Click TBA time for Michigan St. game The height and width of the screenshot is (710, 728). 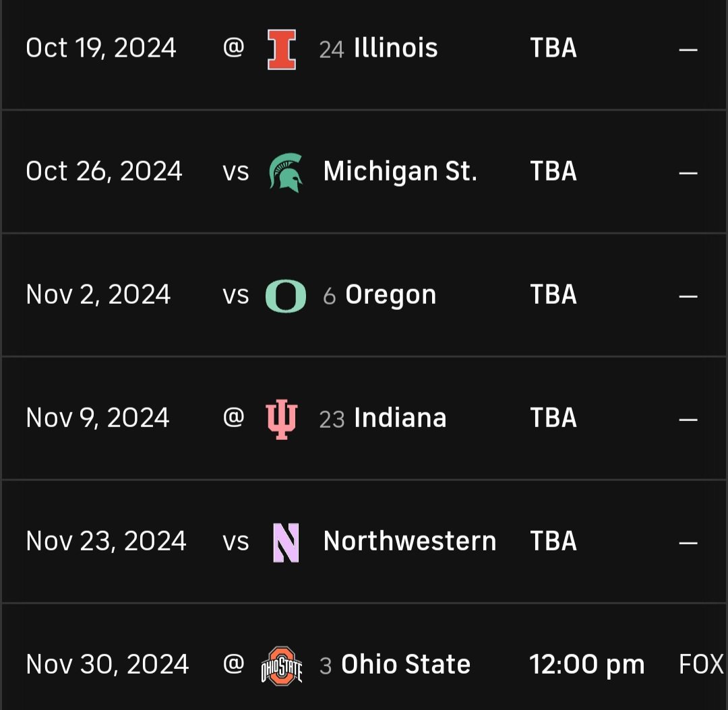(x=553, y=171)
